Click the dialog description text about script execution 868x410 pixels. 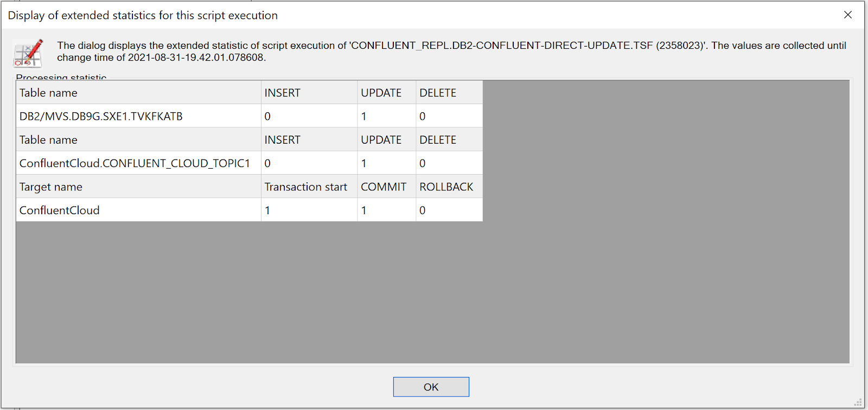click(451, 52)
